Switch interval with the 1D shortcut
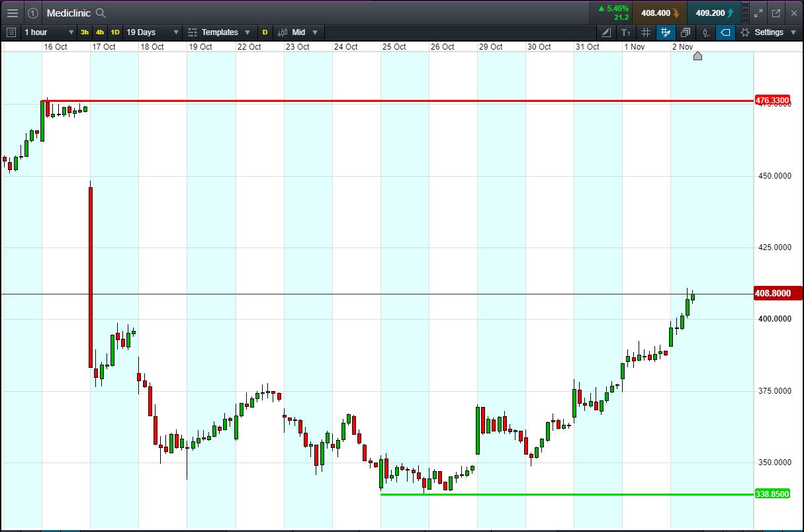Viewport: 804px width, 532px height. (x=115, y=32)
